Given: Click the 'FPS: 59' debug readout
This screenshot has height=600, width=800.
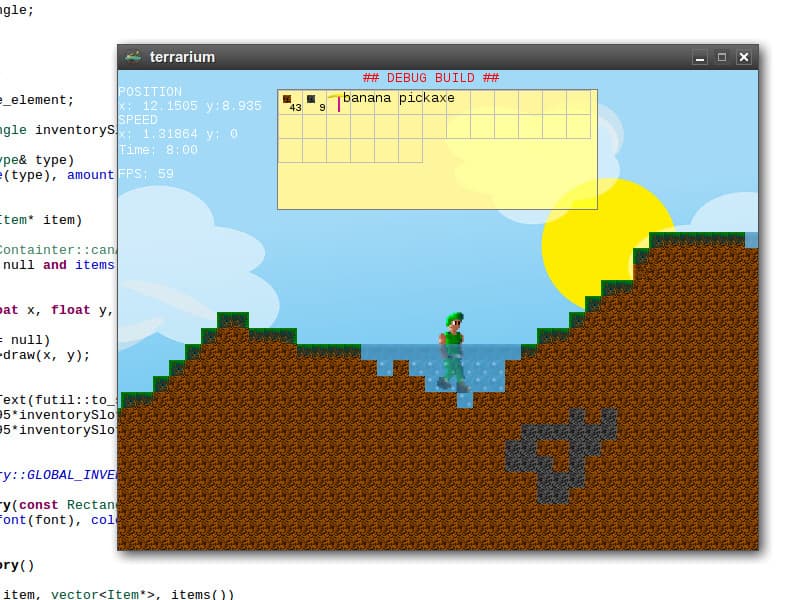Looking at the screenshot, I should [x=146, y=174].
